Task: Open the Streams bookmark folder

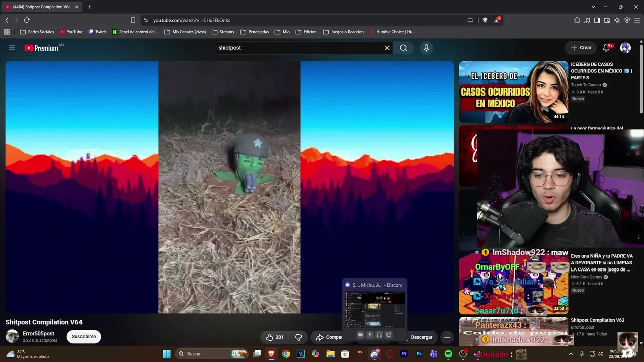Action: click(x=223, y=32)
